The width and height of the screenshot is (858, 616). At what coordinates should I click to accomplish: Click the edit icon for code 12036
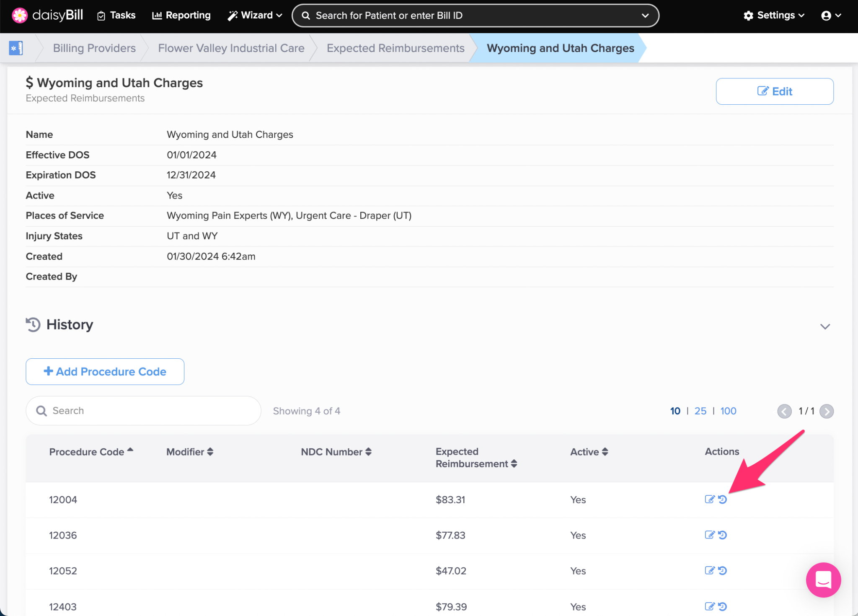tap(709, 535)
